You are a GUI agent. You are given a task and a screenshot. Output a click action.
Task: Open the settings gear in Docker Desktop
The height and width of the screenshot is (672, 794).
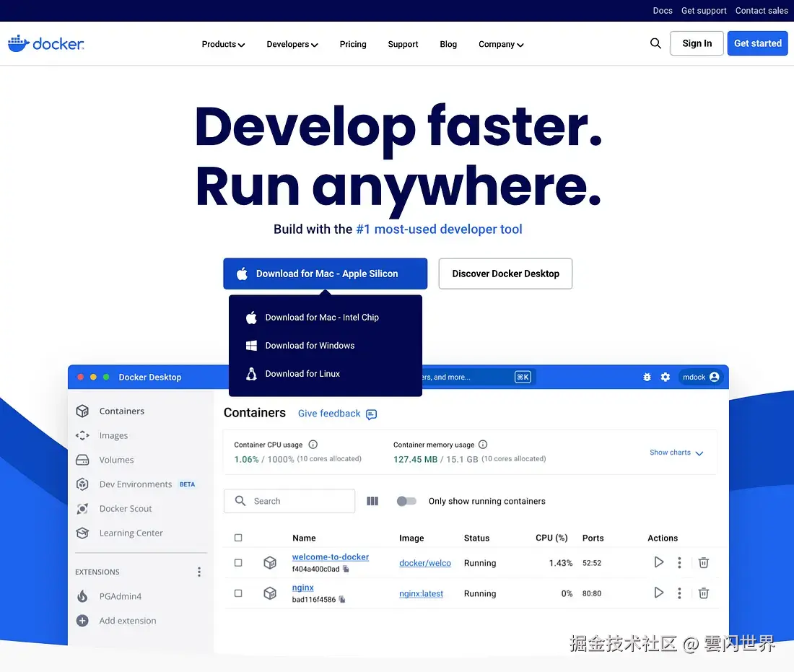(666, 377)
